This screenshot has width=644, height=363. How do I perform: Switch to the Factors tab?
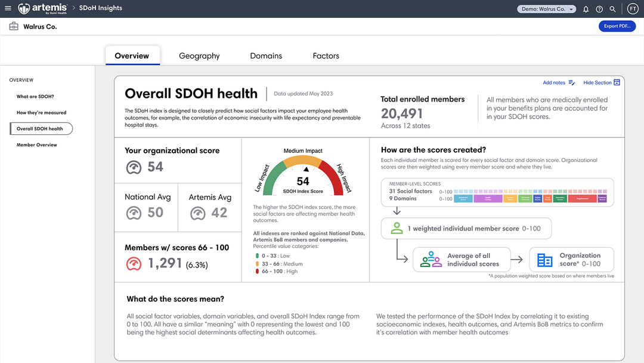click(326, 56)
